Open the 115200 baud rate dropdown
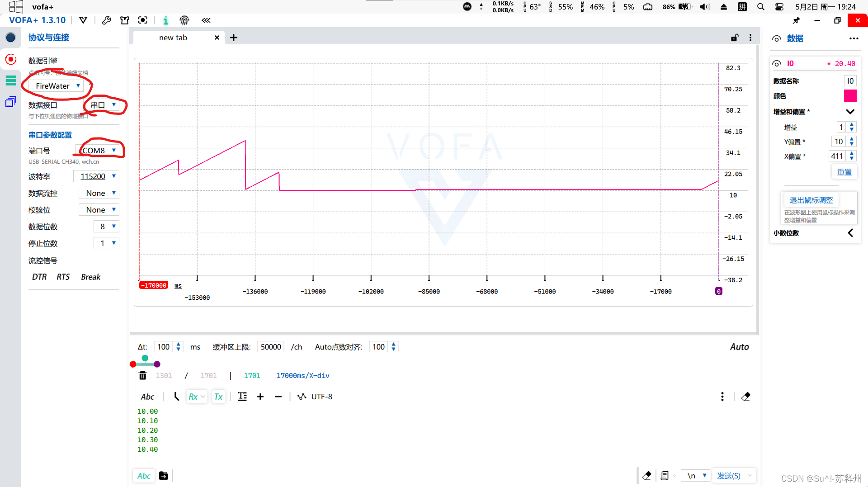868x487 pixels. (x=96, y=176)
